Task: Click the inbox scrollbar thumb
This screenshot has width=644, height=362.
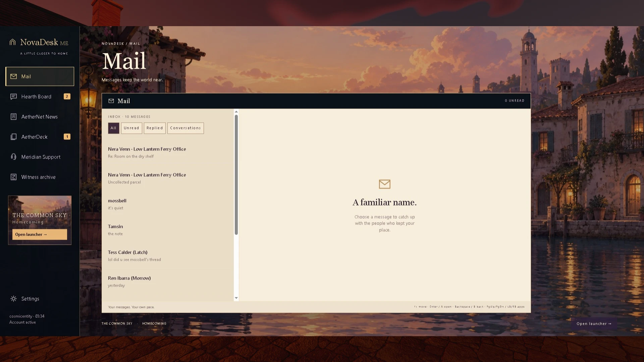Action: (236, 174)
